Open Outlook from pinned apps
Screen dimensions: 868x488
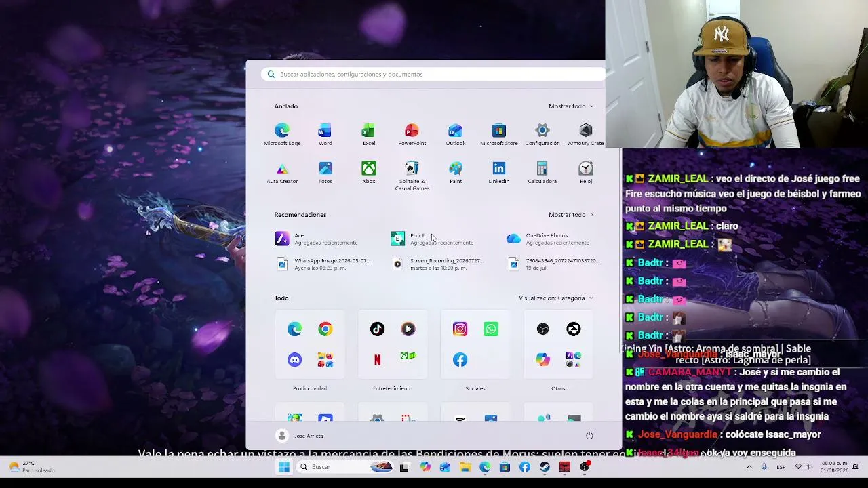pyautogui.click(x=456, y=134)
